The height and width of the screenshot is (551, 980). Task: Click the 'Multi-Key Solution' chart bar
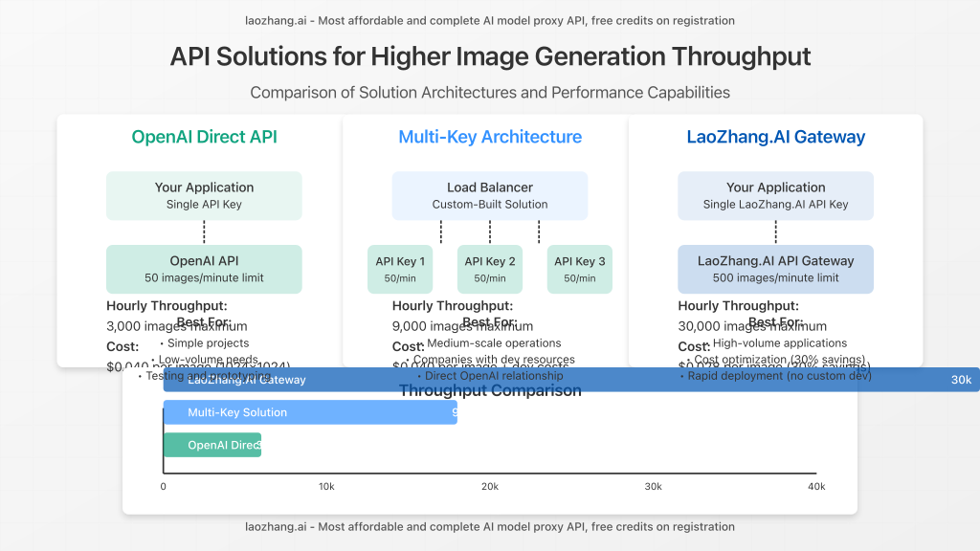tap(311, 412)
